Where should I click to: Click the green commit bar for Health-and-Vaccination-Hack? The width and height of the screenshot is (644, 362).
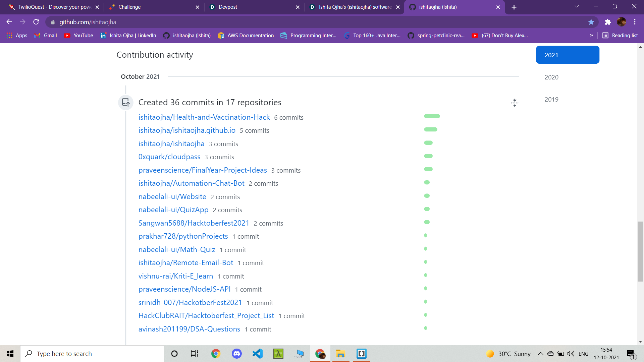tap(432, 116)
